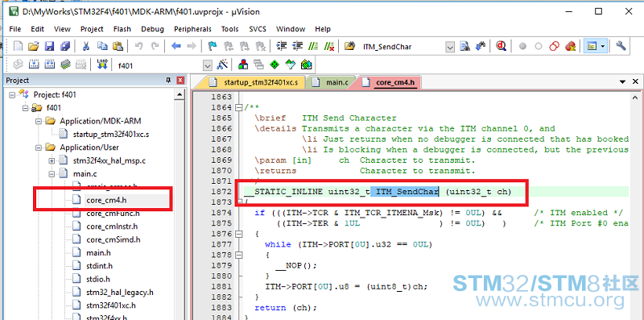The width and height of the screenshot is (644, 320).
Task: Open the Project menu
Action: 92,29
